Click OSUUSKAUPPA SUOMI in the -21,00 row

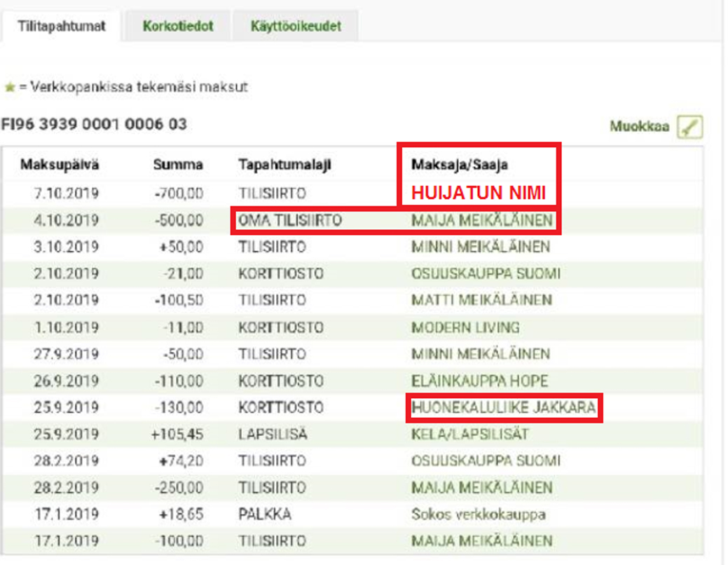coord(486,273)
